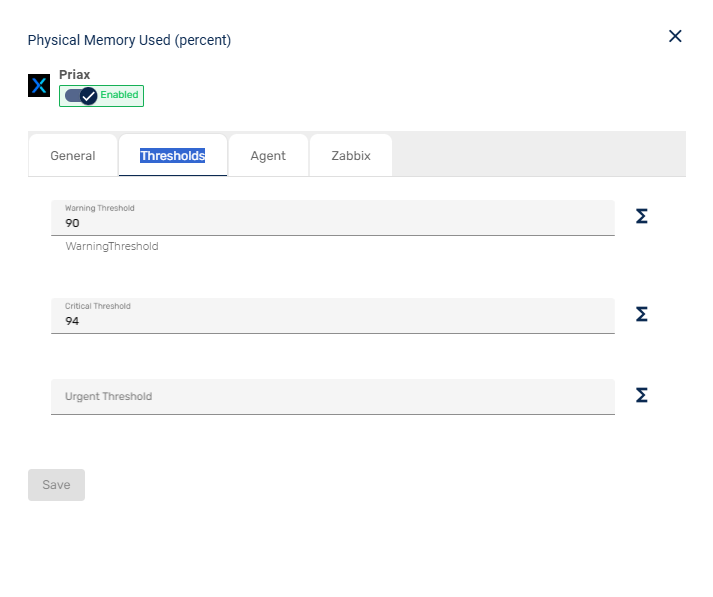Viewport: 713px width, 597px height.
Task: Open formula editor for Warning Threshold
Action: coord(642,216)
